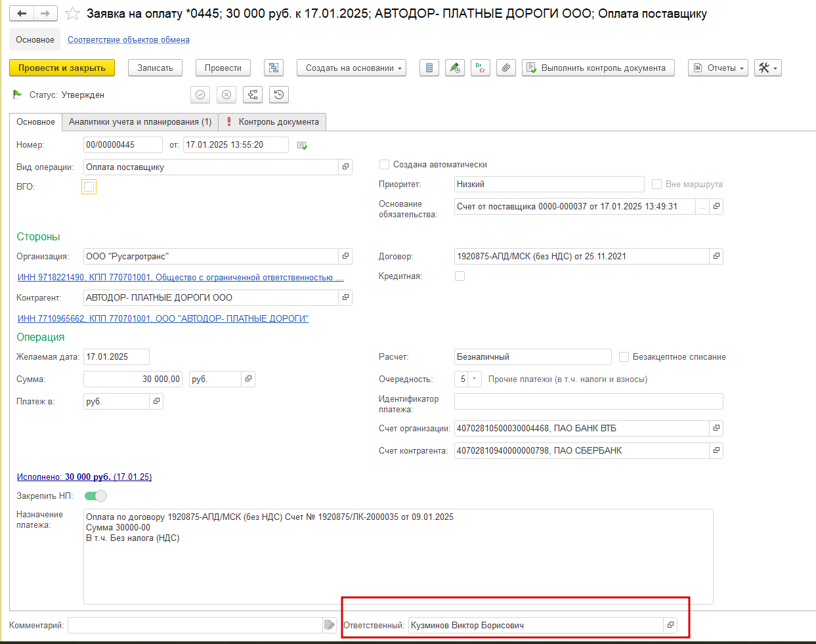This screenshot has height=644, width=816.
Task: Go forward with the right arrow button
Action: coord(45,13)
